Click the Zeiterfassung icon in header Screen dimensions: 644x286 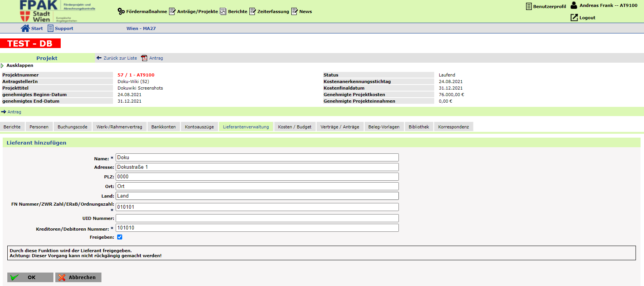[252, 12]
